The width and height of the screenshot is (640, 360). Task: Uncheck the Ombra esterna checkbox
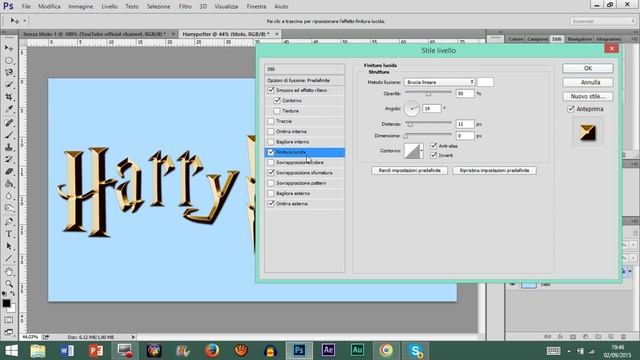271,204
